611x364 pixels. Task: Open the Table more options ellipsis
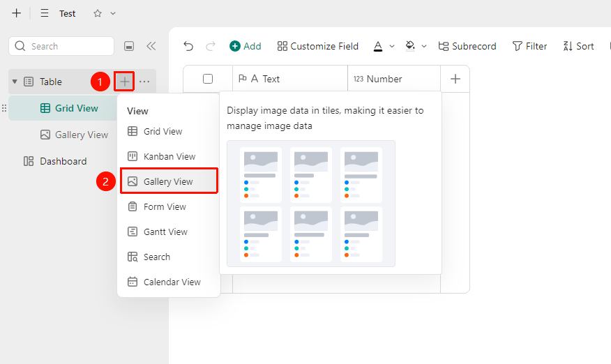tap(144, 82)
